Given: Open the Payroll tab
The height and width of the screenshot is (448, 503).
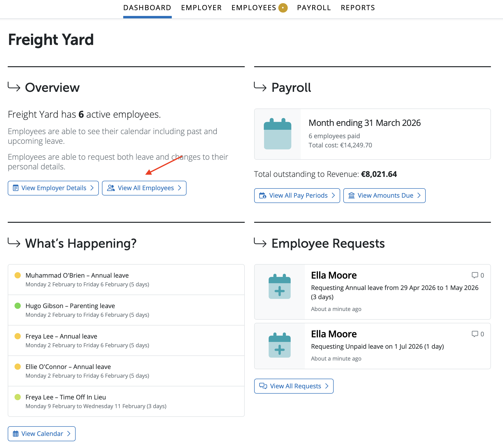Looking at the screenshot, I should coord(314,8).
